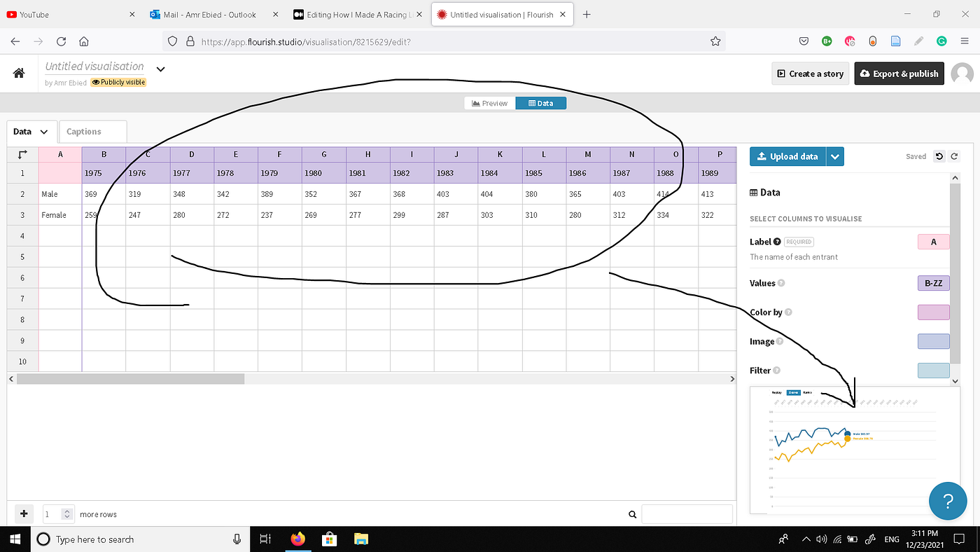Open the user profile avatar
Screen dimensions: 980x552
click(962, 74)
